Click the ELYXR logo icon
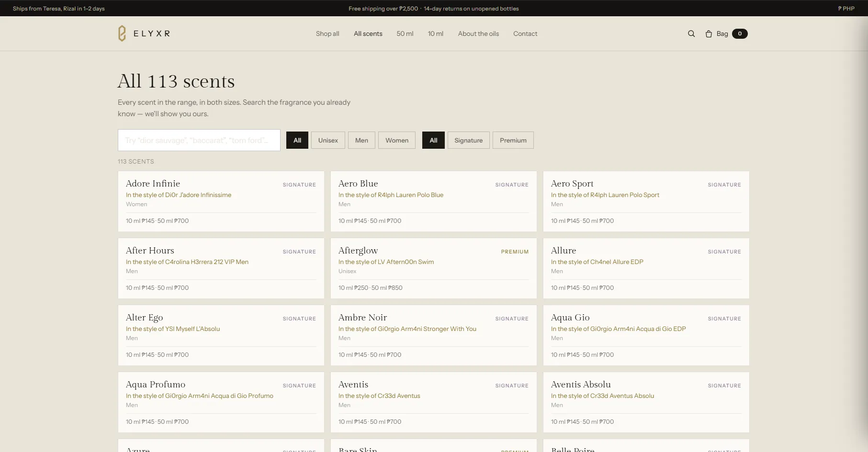This screenshot has height=452, width=868. (x=122, y=33)
